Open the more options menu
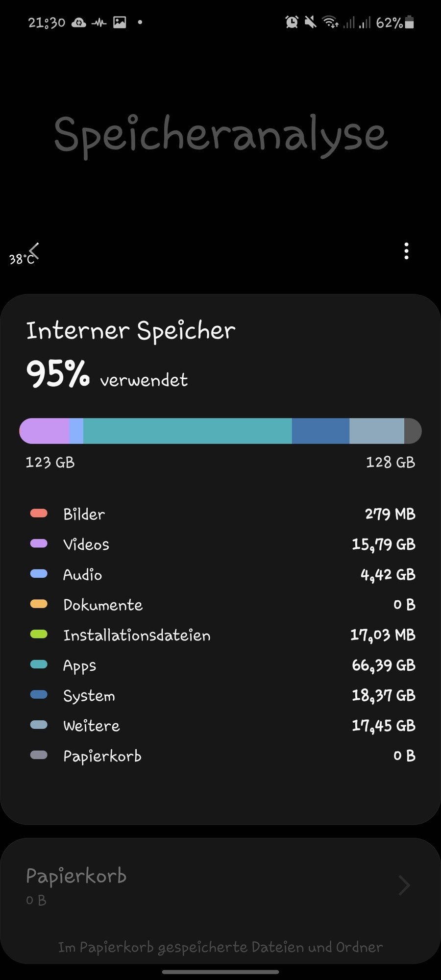Viewport: 441px width, 980px height. click(406, 251)
